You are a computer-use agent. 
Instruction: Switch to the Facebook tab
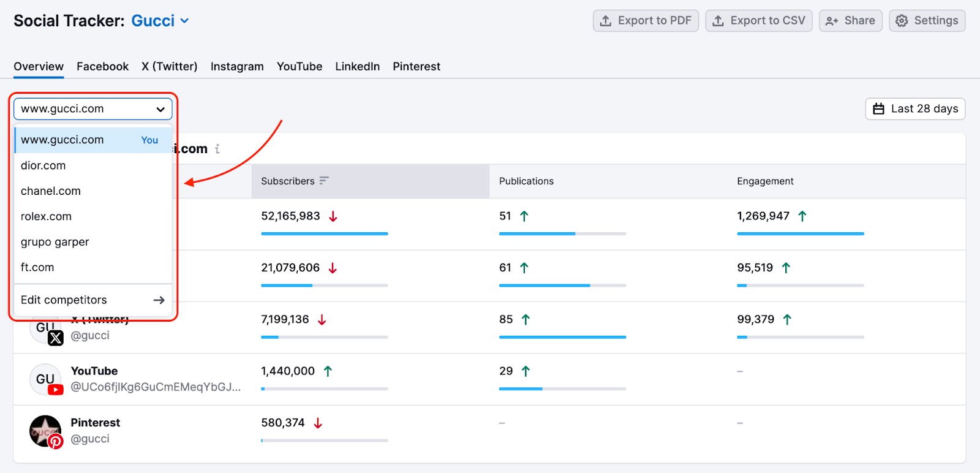pos(102,66)
